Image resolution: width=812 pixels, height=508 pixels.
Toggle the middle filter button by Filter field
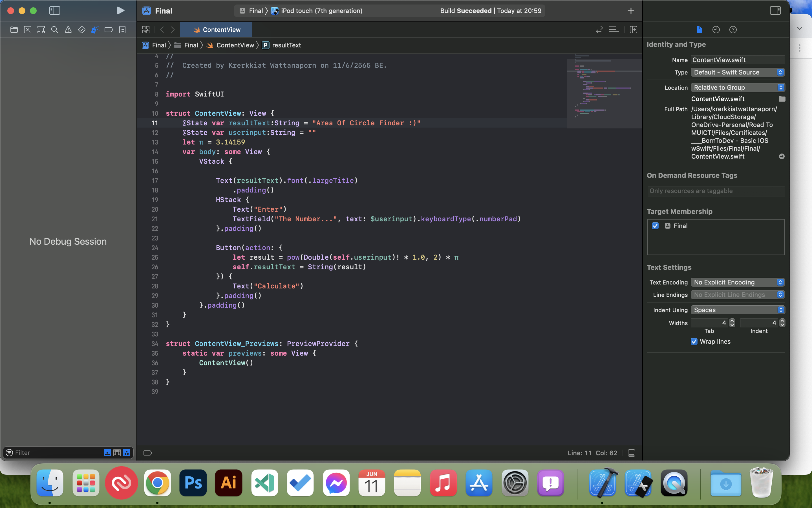pyautogui.click(x=117, y=453)
